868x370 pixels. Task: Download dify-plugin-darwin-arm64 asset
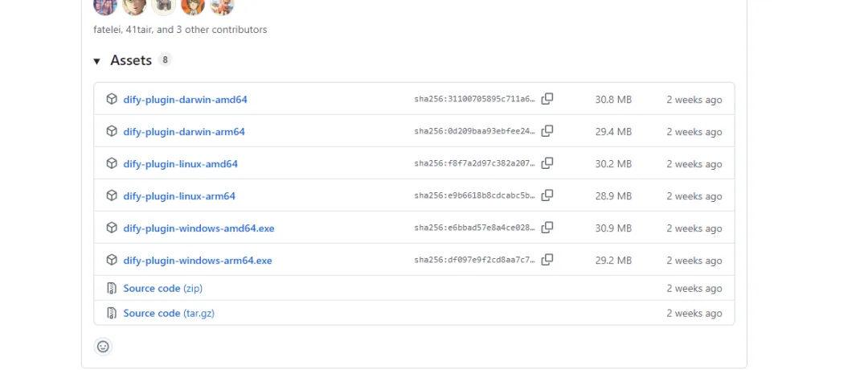coord(184,132)
